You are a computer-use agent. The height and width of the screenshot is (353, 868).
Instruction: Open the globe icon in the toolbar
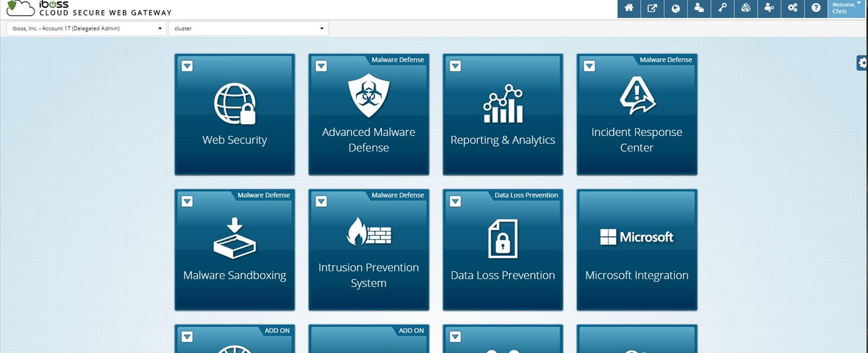coord(675,8)
